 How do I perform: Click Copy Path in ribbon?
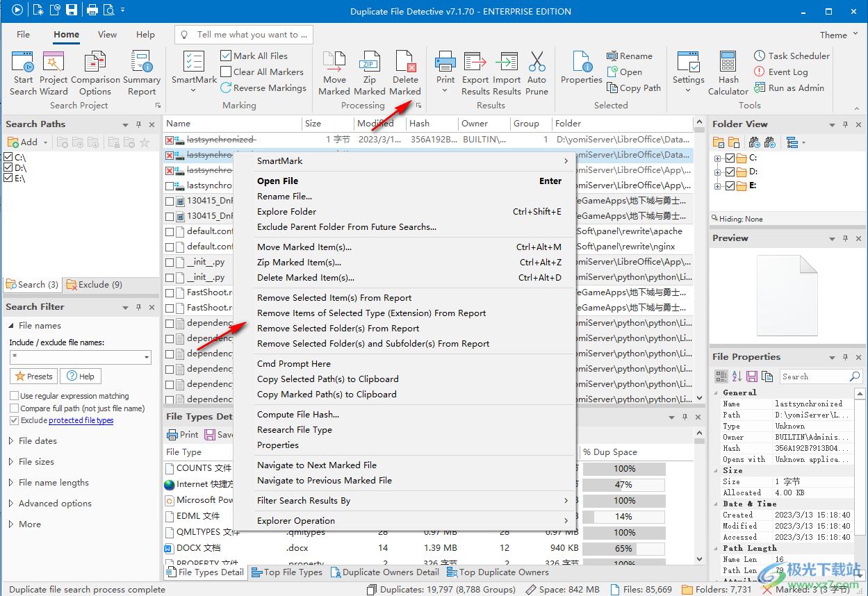pos(633,88)
